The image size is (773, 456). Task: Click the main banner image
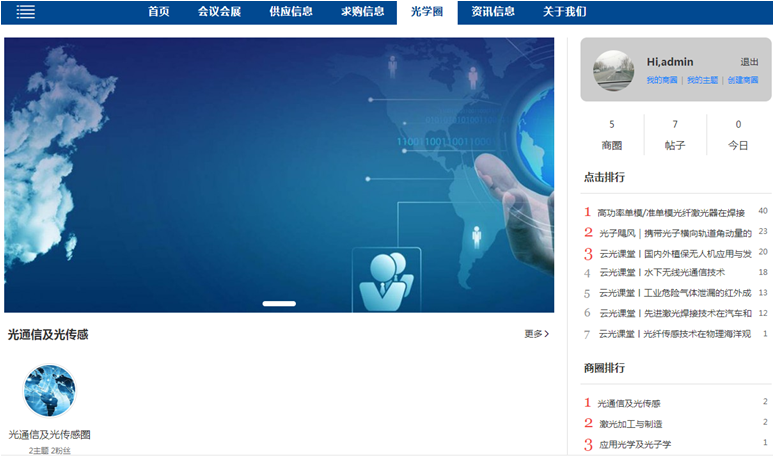pyautogui.click(x=279, y=175)
